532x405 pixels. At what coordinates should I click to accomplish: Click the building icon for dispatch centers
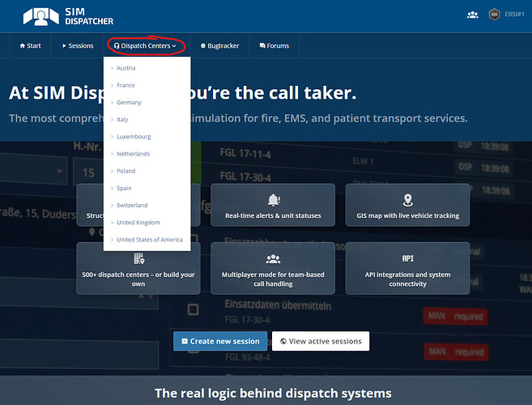click(138, 258)
